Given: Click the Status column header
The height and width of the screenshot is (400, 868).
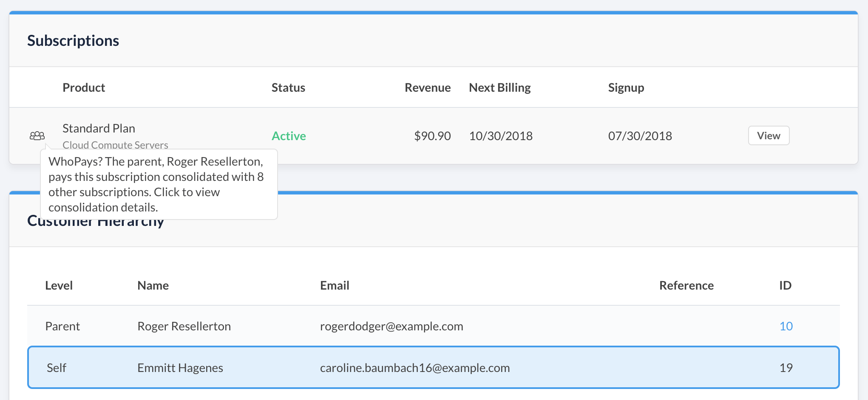Looking at the screenshot, I should [288, 87].
